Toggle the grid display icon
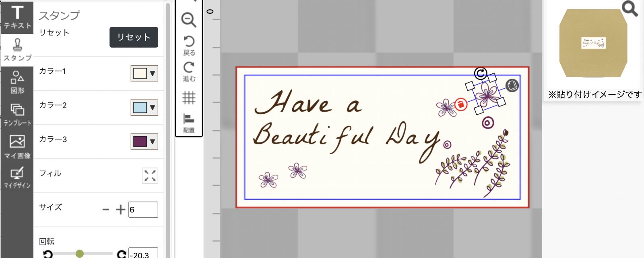 pos(189,98)
